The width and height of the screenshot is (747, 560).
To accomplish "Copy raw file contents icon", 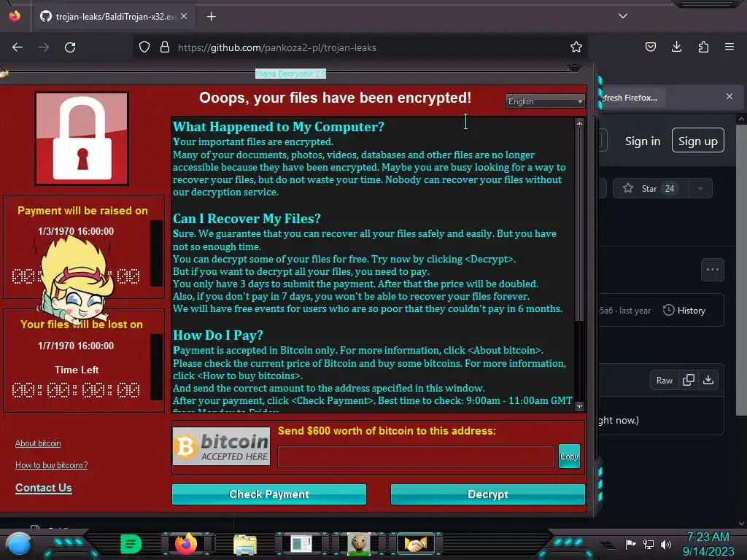I will pyautogui.click(x=689, y=380).
